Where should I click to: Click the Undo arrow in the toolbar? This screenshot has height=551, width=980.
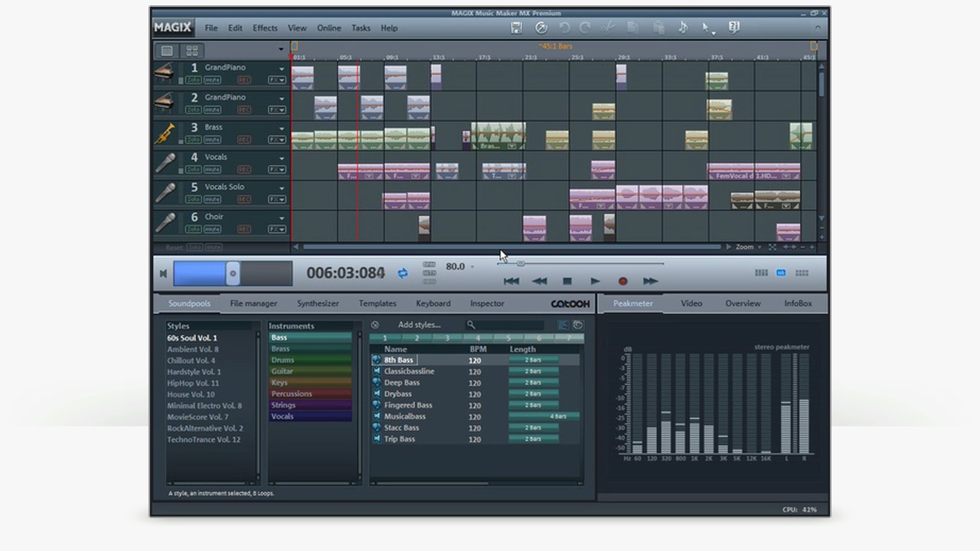[x=564, y=28]
